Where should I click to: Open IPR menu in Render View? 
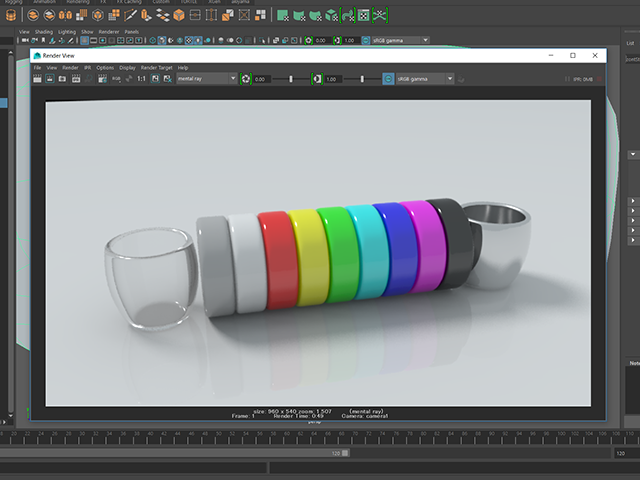tap(87, 68)
